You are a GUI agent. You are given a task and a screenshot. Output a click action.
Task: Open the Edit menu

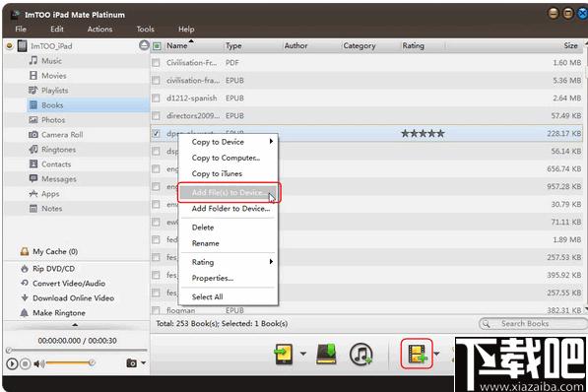57,29
